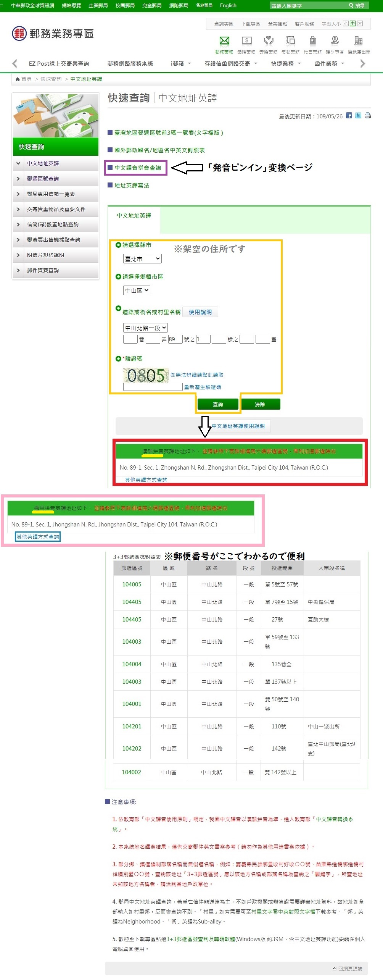
Task: Click the search magnifier button
Action: pos(357,5)
